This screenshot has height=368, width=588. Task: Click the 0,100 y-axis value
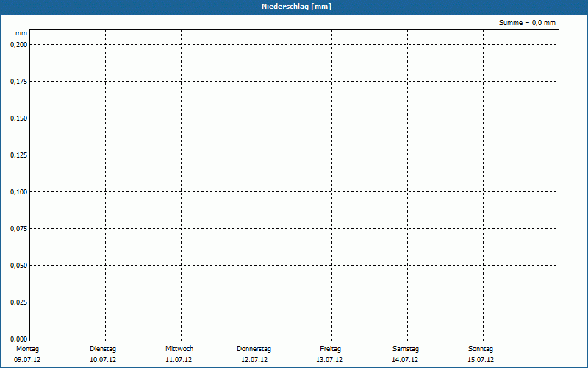click(19, 192)
